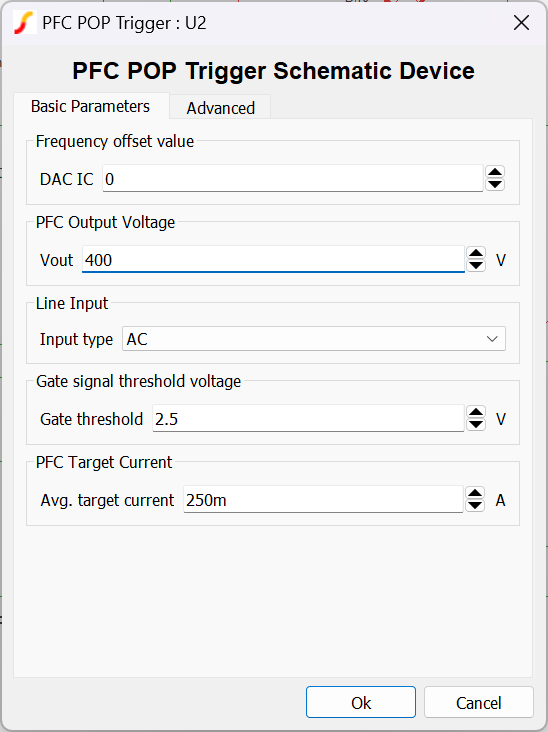
Task: Open the Input type dropdown
Action: pyautogui.click(x=314, y=339)
